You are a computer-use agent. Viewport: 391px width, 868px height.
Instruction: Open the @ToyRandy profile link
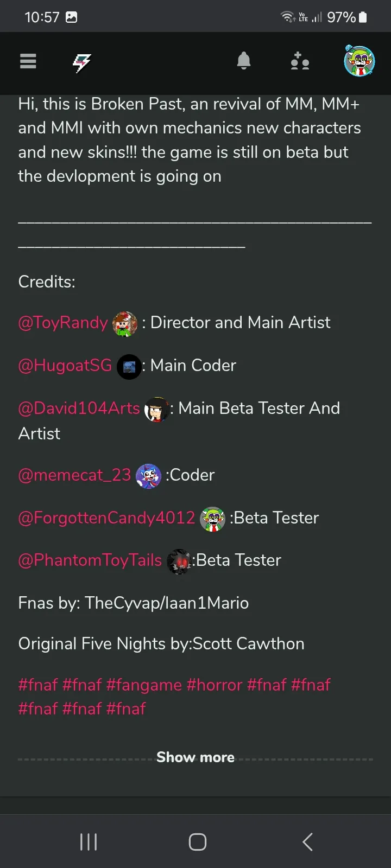pos(63,323)
